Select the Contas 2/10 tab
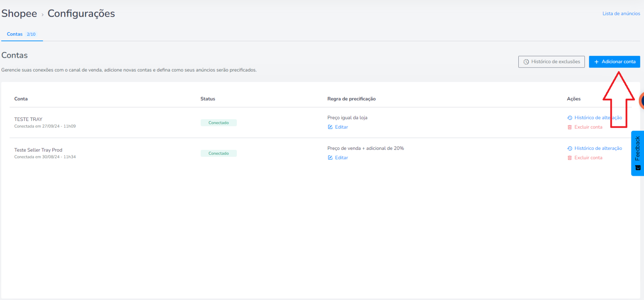644x300 pixels. pos(22,34)
